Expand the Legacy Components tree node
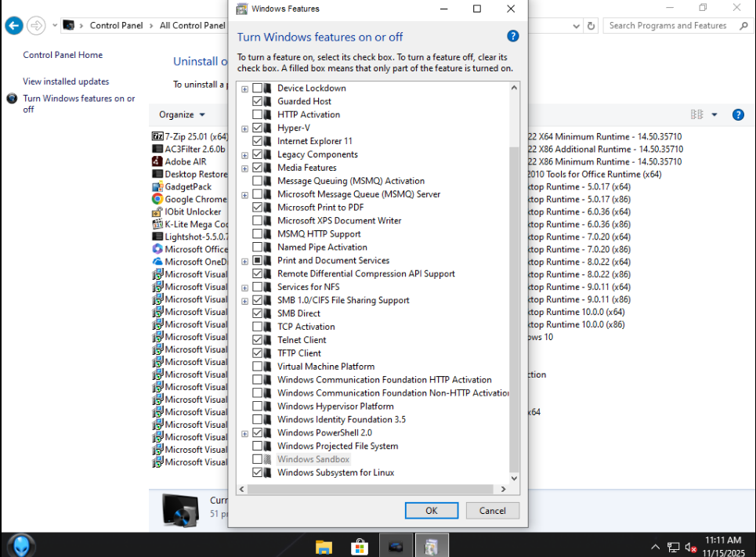 [245, 155]
